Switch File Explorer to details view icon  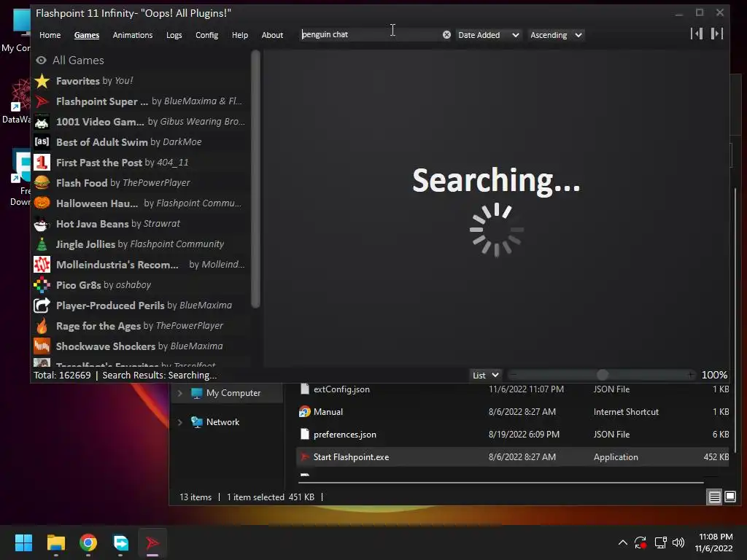[715, 497]
